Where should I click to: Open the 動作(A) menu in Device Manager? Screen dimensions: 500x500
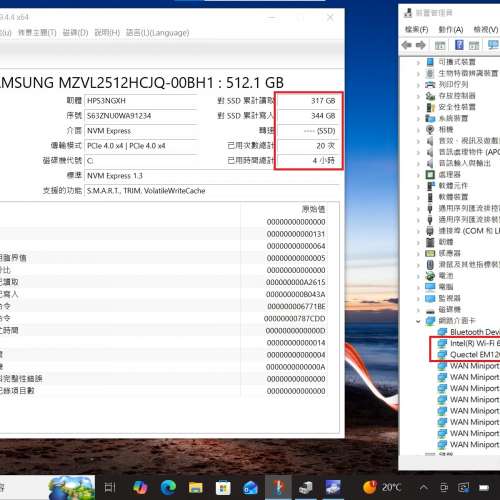click(x=451, y=29)
